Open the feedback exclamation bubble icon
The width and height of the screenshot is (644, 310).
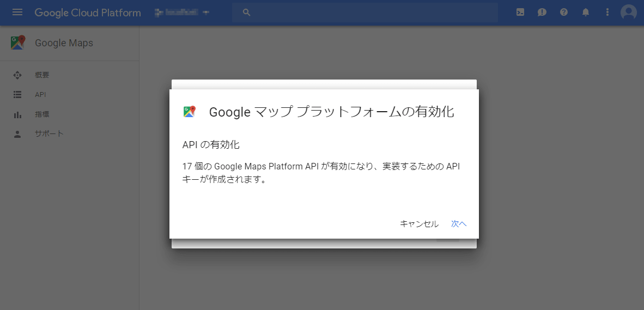click(x=542, y=13)
